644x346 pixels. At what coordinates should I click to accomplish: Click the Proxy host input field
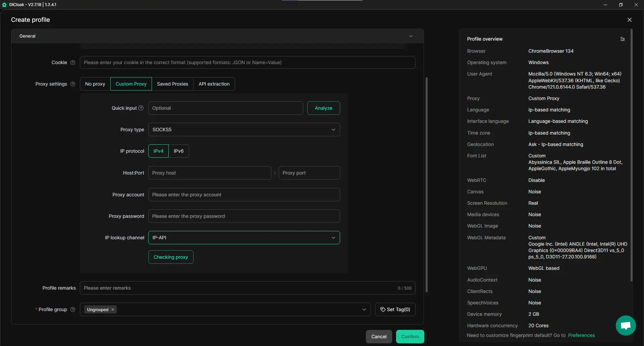[210, 173]
